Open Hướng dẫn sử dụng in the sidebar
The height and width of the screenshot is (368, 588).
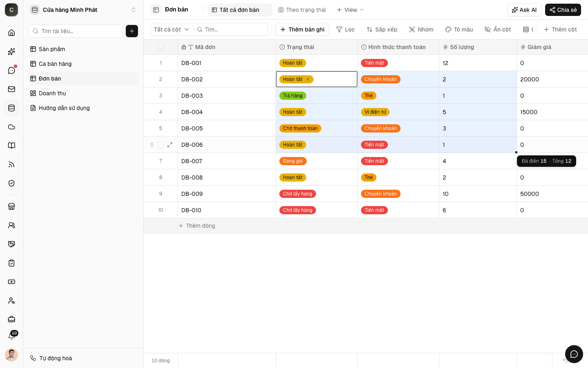tap(83, 108)
